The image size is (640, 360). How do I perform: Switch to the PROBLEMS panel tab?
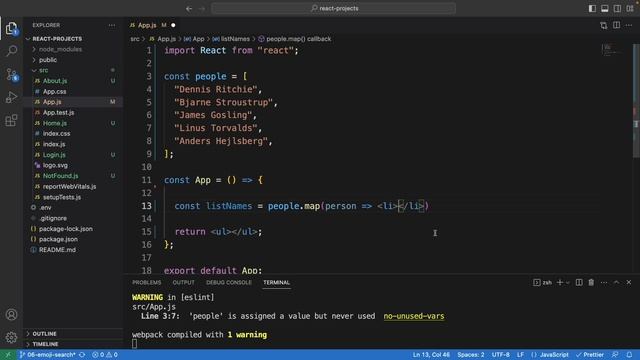point(147,282)
